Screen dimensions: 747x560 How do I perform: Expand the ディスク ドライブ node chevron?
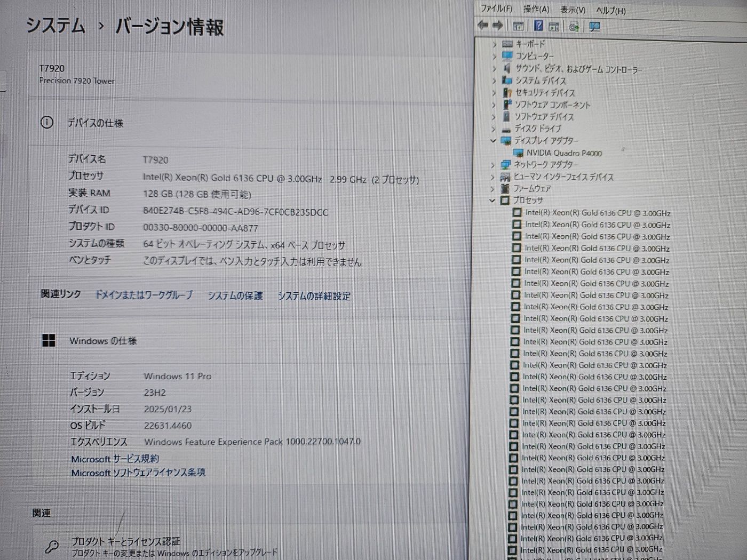tap(493, 129)
